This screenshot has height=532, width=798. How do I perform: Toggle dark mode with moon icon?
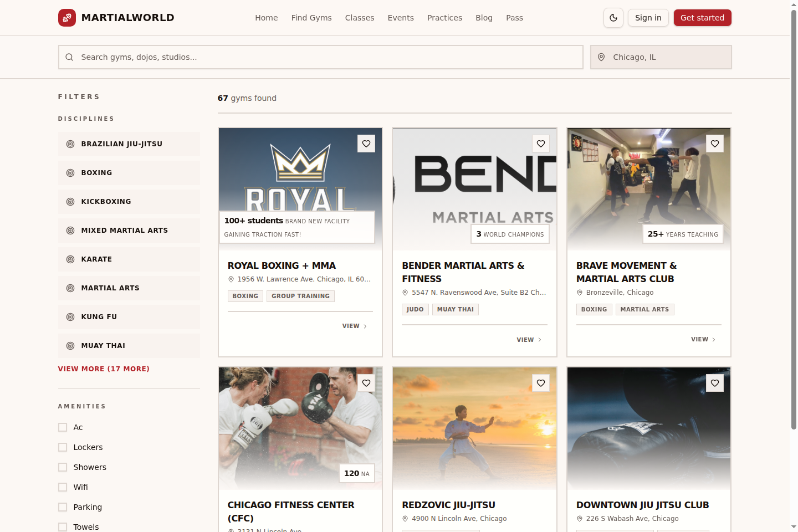pos(613,18)
